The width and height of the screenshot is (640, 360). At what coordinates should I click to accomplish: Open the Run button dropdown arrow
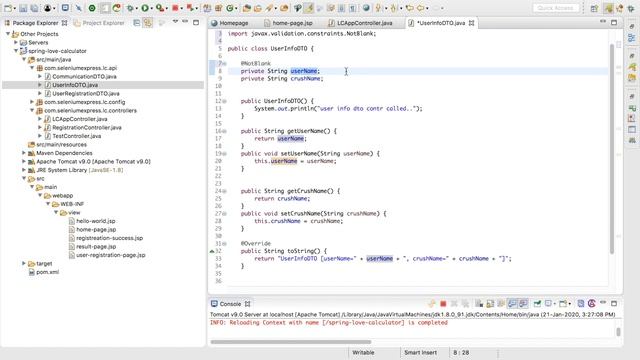click(x=151, y=9)
